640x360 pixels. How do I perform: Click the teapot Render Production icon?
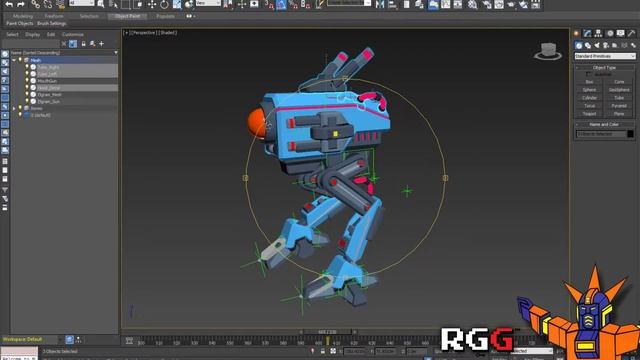tap(511, 4)
